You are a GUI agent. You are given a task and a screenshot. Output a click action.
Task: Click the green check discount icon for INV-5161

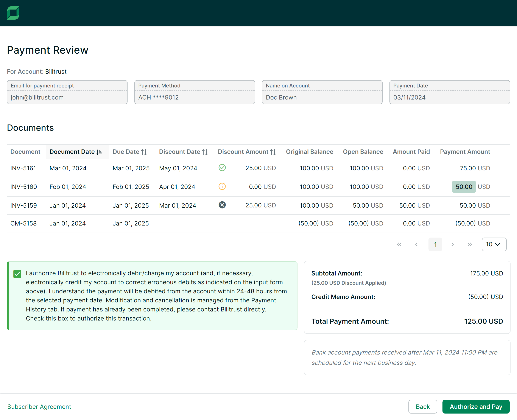[x=222, y=168]
